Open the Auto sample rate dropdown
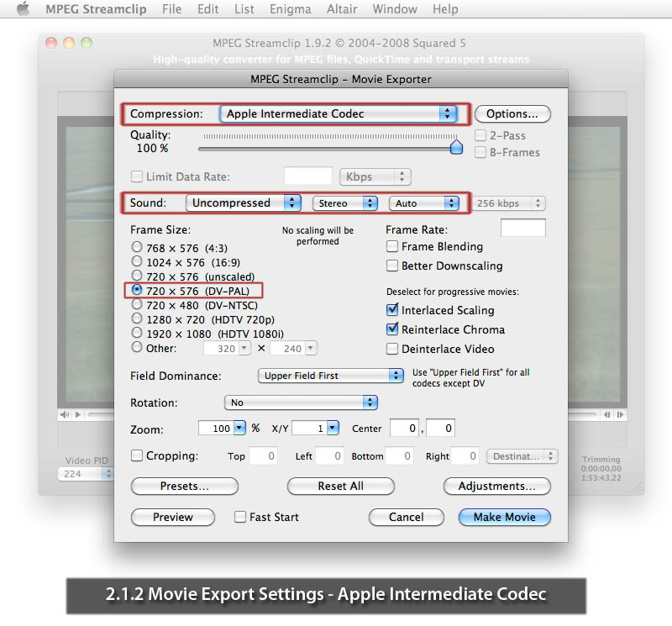 424,203
